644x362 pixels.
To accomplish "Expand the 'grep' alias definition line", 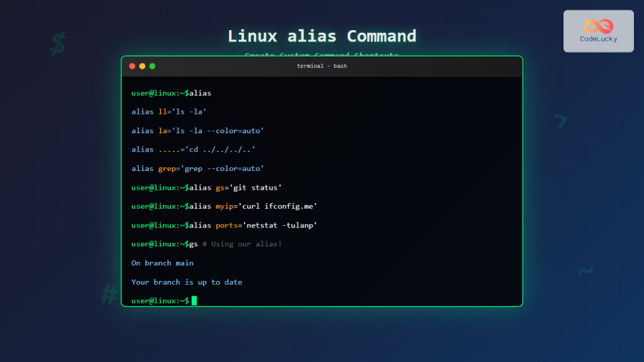I will point(197,168).
